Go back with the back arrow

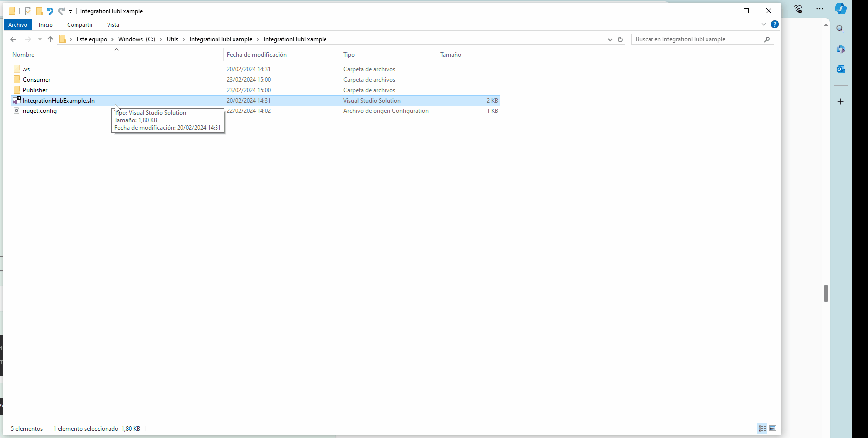coord(13,39)
